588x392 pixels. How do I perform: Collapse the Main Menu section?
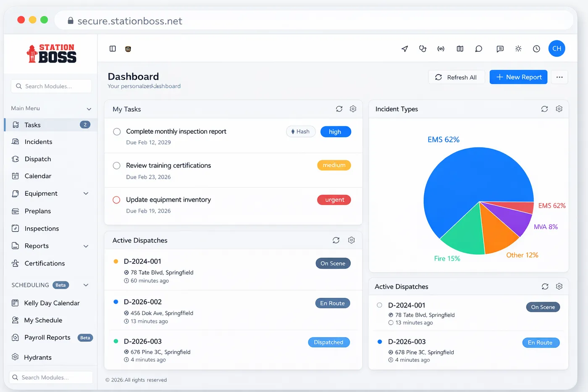(89, 108)
